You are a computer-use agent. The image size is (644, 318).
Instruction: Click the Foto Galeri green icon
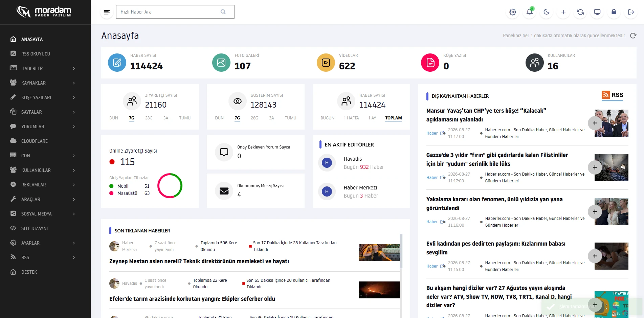(221, 63)
